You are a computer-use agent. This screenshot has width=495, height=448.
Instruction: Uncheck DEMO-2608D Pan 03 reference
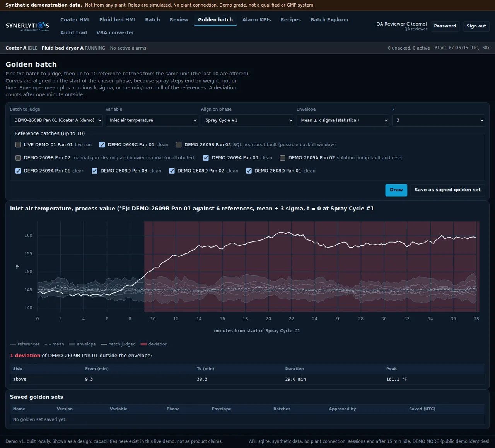coord(94,171)
